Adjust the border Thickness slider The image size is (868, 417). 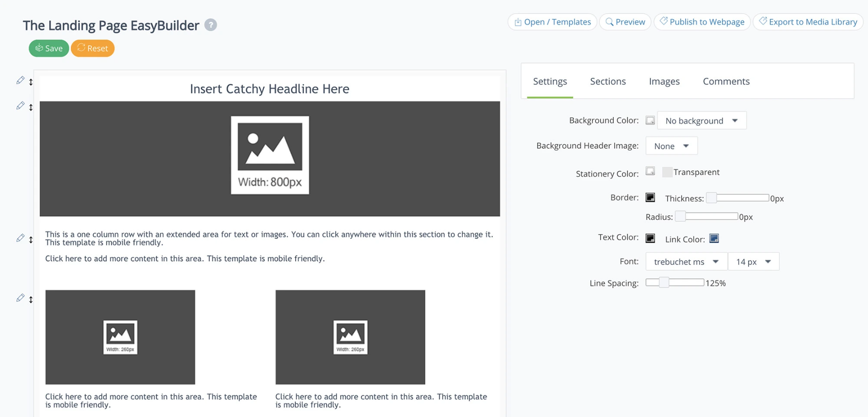point(737,198)
